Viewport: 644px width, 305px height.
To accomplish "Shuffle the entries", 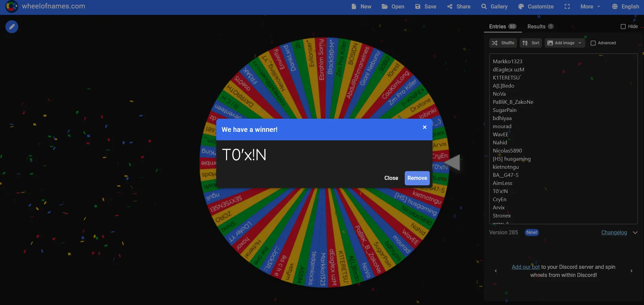I will click(x=503, y=43).
